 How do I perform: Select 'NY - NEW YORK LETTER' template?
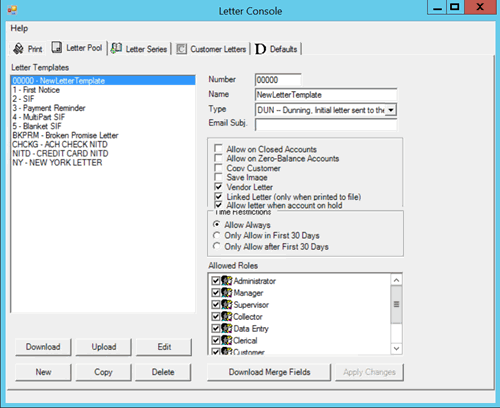point(103,162)
